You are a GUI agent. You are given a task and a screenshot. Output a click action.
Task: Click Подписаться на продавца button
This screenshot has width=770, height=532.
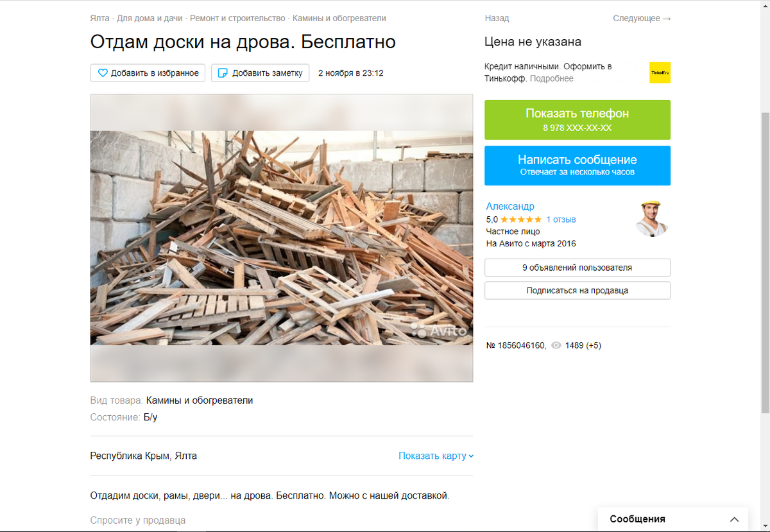(x=577, y=291)
